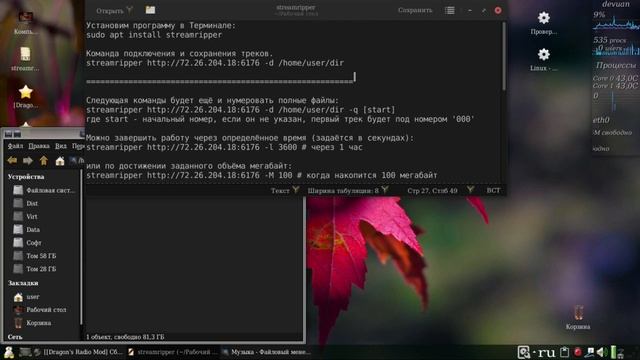Open the streamr... text file desktop icon
Screen dimensions: 640x360
tap(25, 59)
